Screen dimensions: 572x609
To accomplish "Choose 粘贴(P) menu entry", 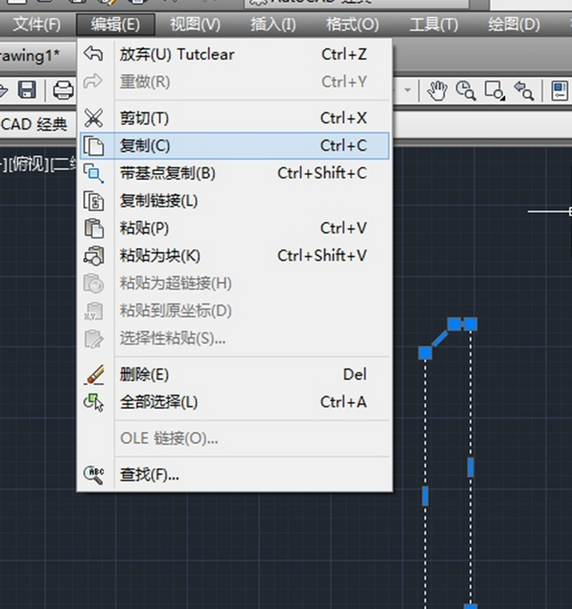I will (234, 228).
